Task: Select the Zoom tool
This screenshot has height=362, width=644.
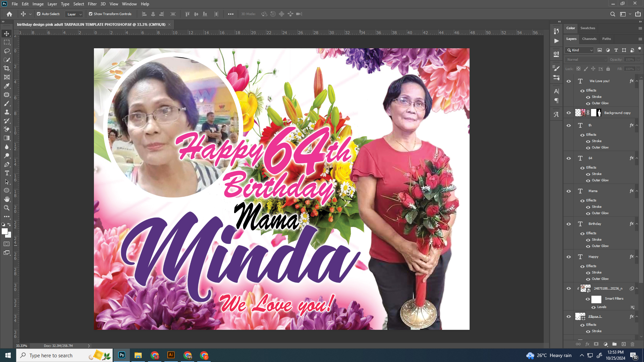Action: pyautogui.click(x=7, y=208)
